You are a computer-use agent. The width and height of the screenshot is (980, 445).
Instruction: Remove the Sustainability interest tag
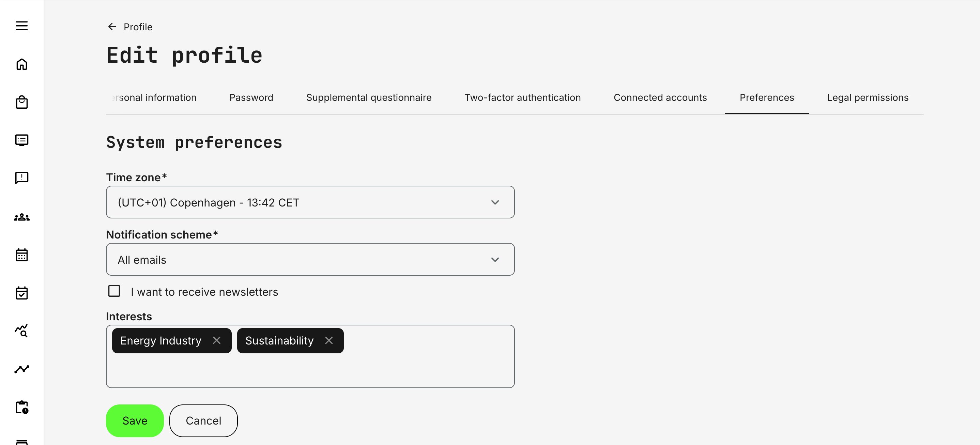tap(329, 340)
